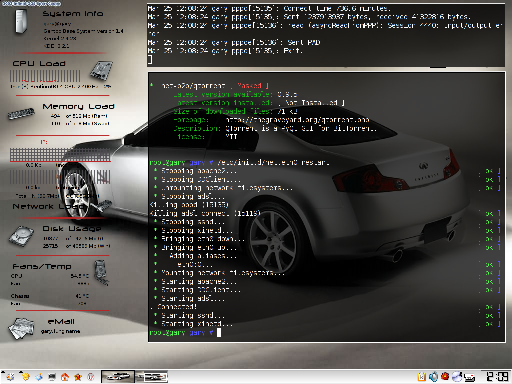Image resolution: width=512 pixels, height=384 pixels.
Task: Click the envelopes icon beside eMail
Action: (22, 328)
